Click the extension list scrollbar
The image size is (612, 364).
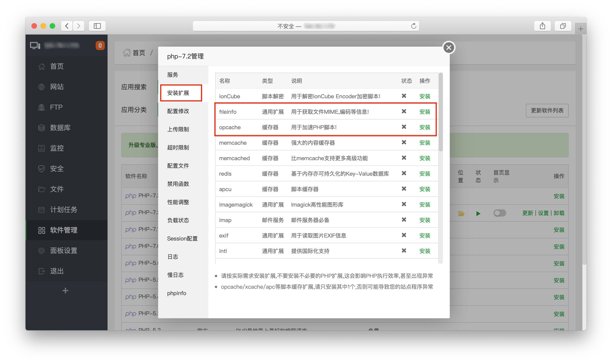tap(441, 112)
